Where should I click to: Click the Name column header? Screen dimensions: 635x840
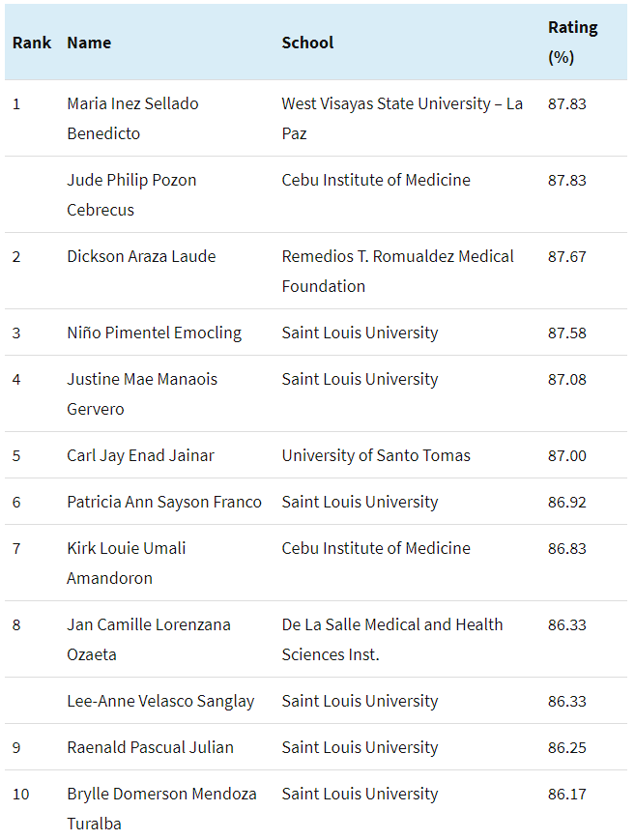(x=89, y=43)
